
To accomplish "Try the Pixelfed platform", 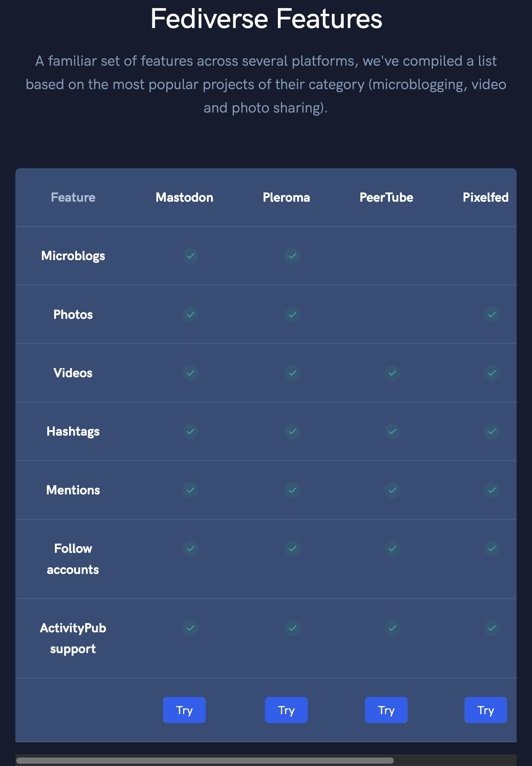I will pos(486,710).
